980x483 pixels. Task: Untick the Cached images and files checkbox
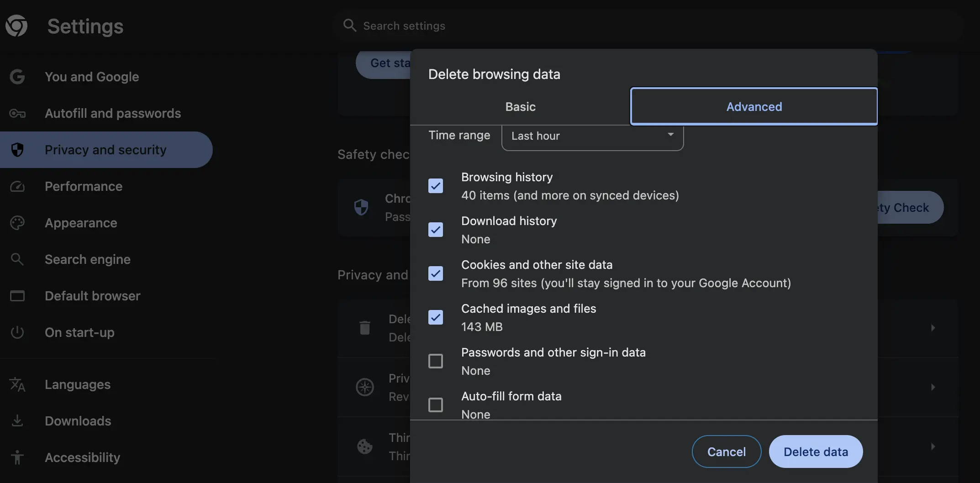tap(436, 317)
